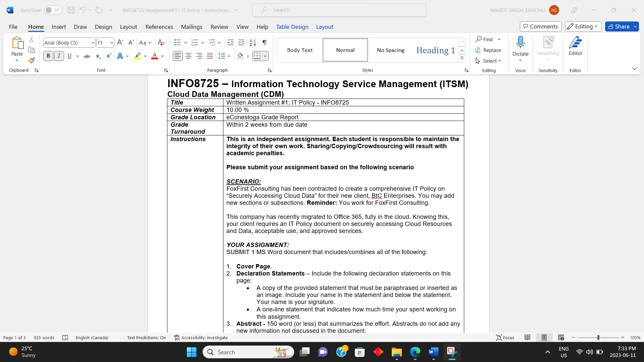
Task: Activate the Format Painter
Action: [31, 60]
